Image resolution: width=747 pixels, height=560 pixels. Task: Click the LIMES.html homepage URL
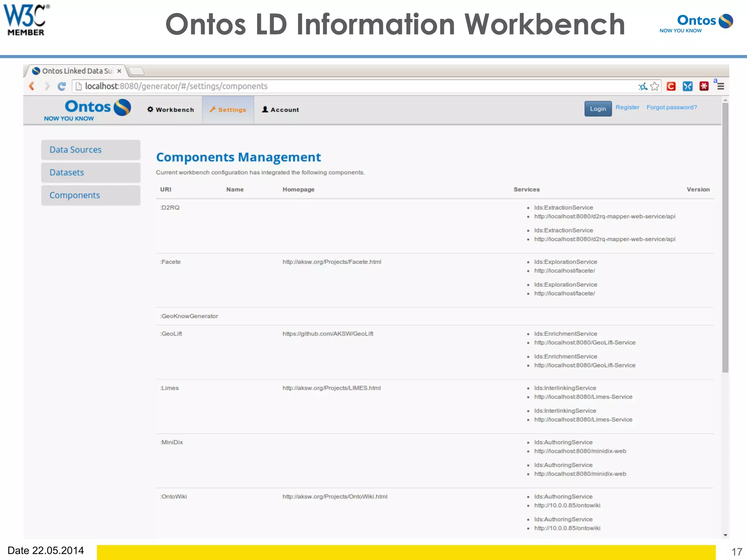[x=331, y=388]
